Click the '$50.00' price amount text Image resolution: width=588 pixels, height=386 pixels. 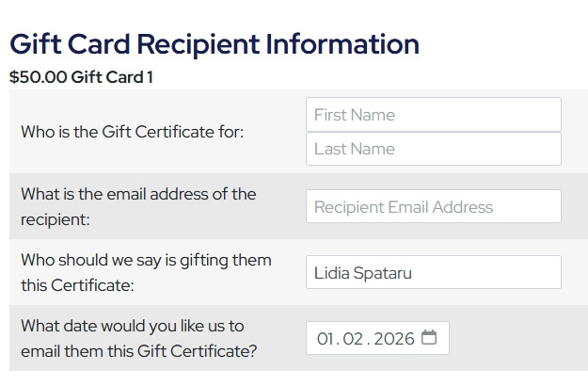tap(38, 77)
